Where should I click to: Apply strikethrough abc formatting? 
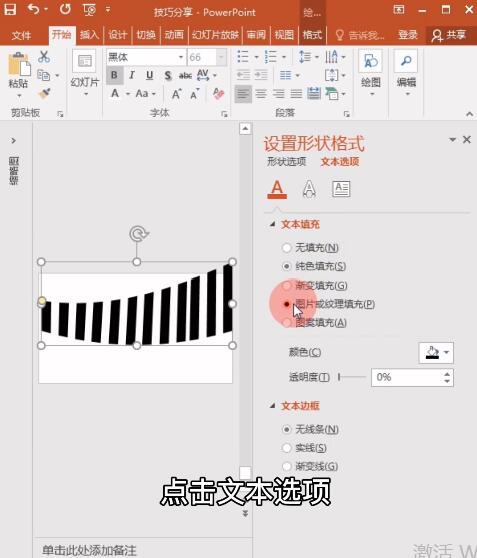click(185, 75)
